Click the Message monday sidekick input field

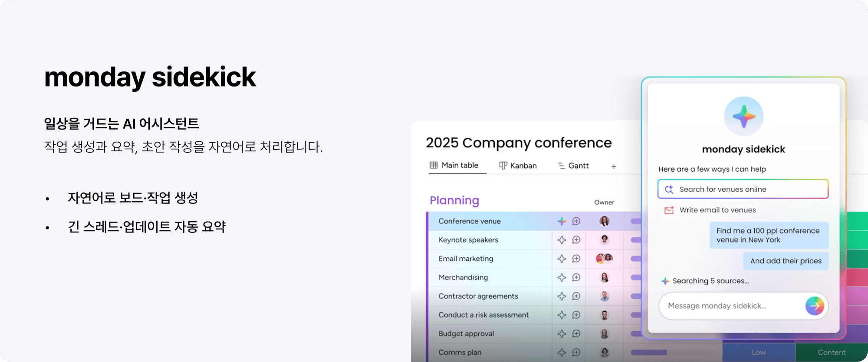(x=731, y=306)
